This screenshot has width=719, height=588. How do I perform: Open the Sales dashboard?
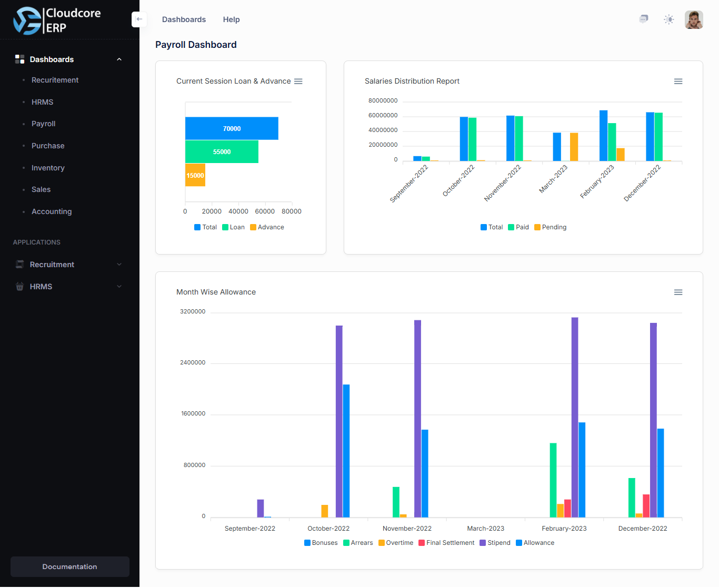click(41, 189)
